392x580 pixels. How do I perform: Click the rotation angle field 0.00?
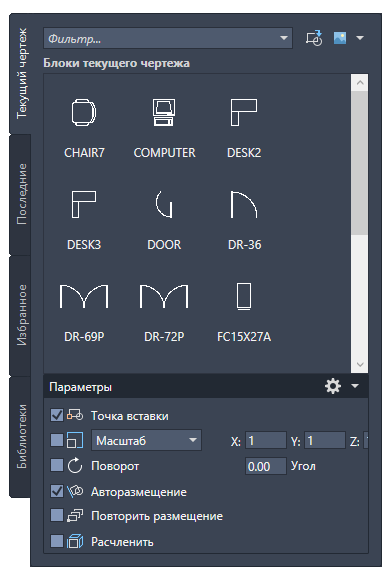pos(266,466)
